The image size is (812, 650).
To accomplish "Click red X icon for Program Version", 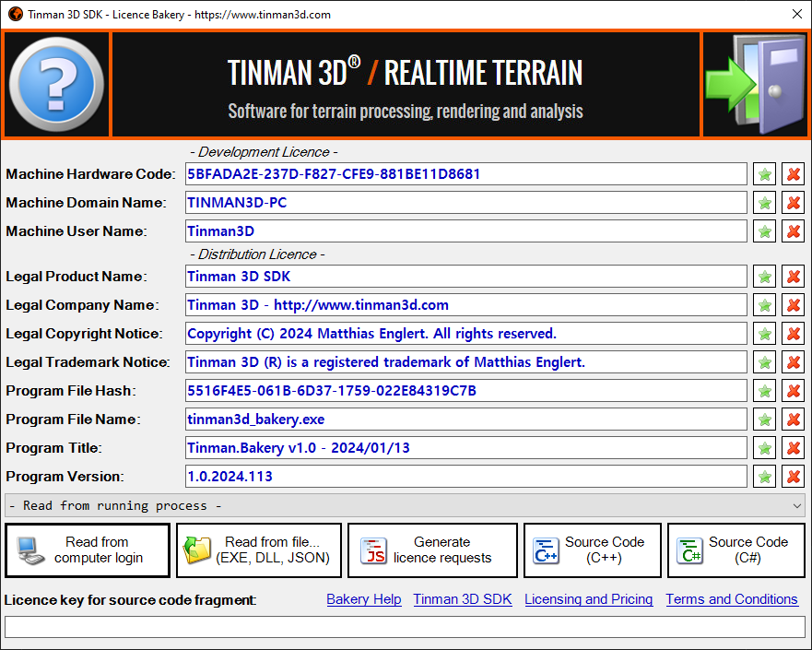I will coord(793,477).
